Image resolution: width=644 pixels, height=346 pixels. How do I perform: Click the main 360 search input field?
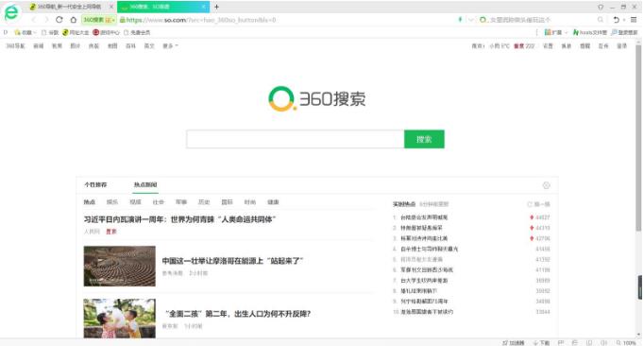(296, 139)
